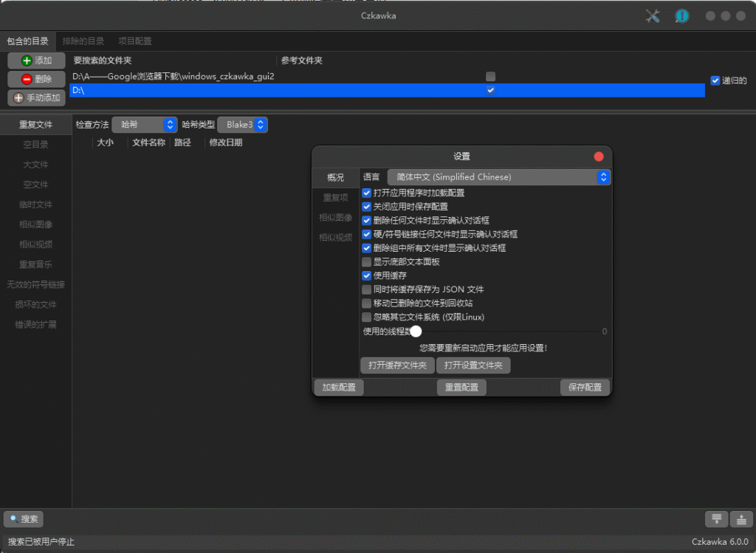
Task: Click the 添加 button with the green plus
Action: click(x=37, y=61)
